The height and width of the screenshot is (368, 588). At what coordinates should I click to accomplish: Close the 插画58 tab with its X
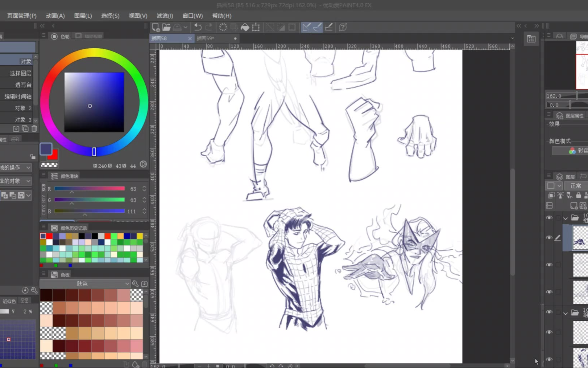point(190,38)
